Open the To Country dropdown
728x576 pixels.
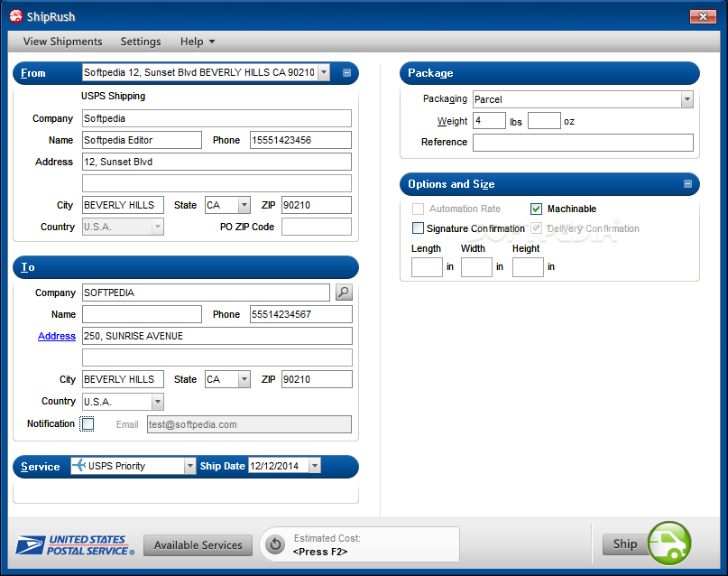(x=158, y=402)
